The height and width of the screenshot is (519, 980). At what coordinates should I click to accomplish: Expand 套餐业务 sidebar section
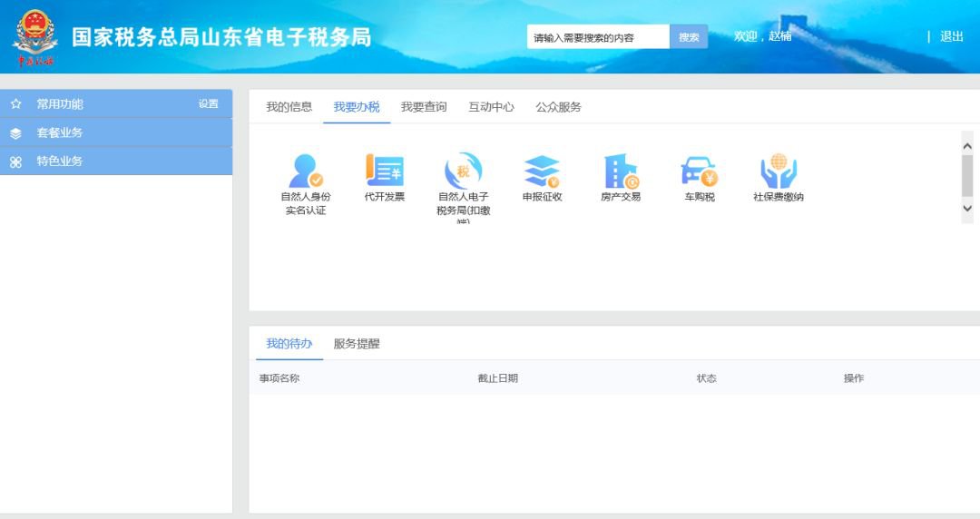tap(60, 132)
